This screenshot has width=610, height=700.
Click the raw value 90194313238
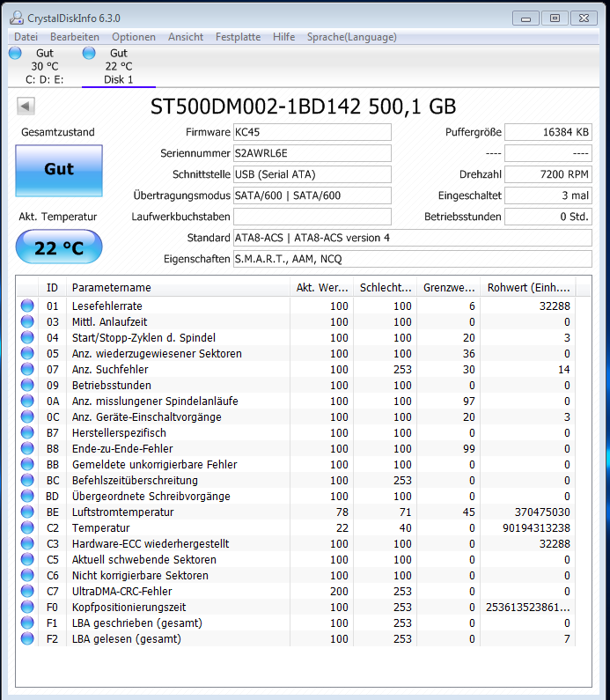536,527
